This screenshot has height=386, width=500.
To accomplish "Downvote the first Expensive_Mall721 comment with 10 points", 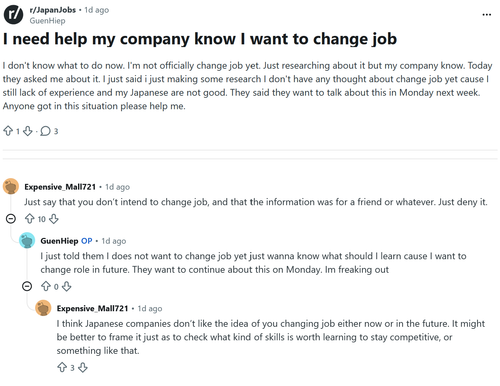I will pyautogui.click(x=54, y=219).
